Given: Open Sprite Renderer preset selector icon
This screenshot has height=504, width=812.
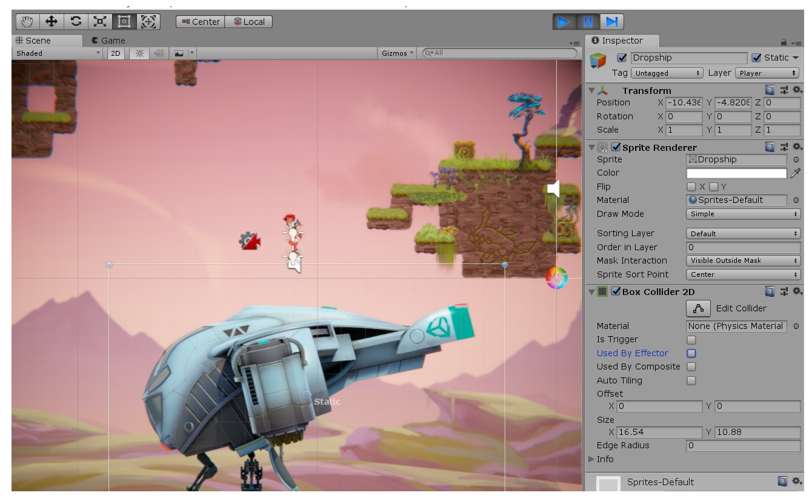Looking at the screenshot, I should click(784, 147).
